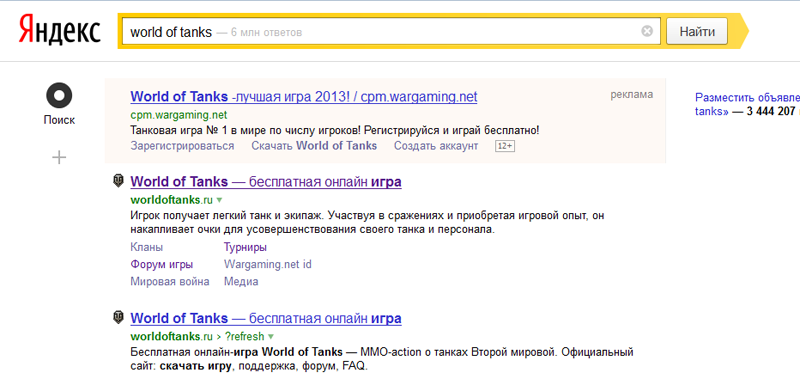Open the green cpm.wargaming.net ad URL
The width and height of the screenshot is (800, 385).
click(179, 114)
